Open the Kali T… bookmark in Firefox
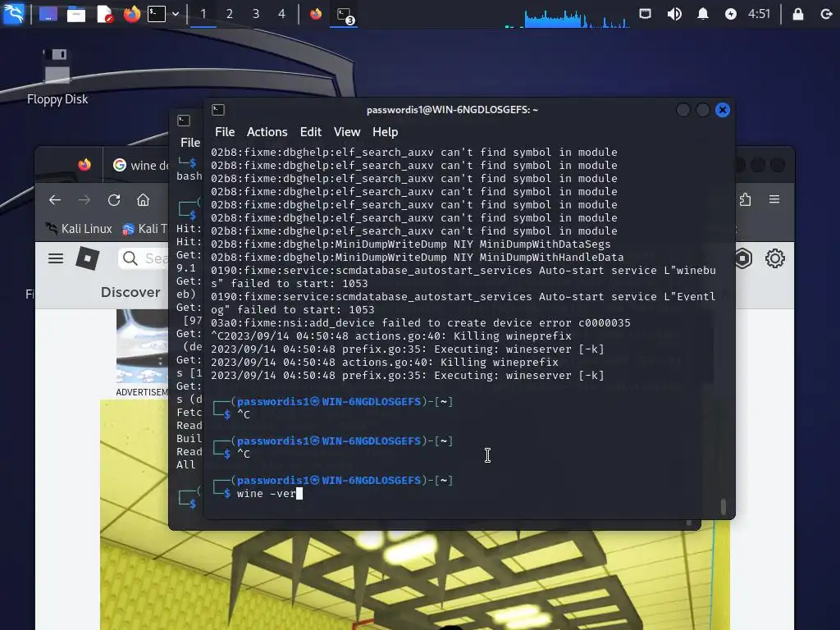The width and height of the screenshot is (840, 630). 144,229
